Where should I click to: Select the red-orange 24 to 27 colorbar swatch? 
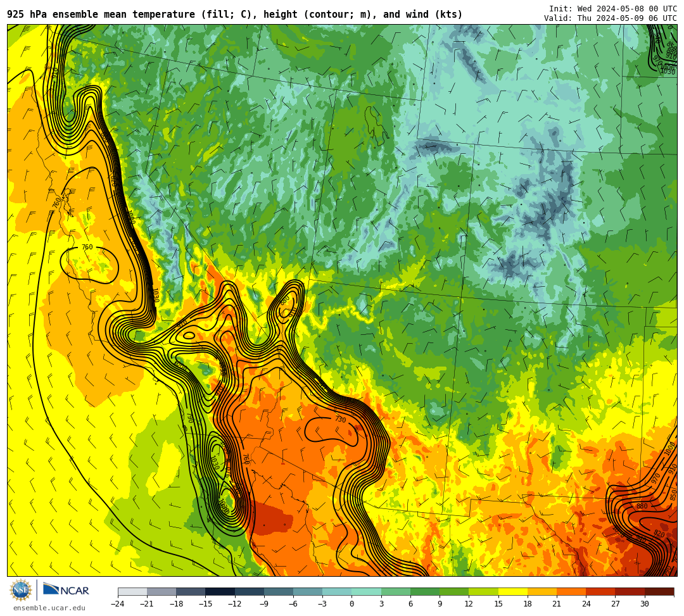coord(600,591)
